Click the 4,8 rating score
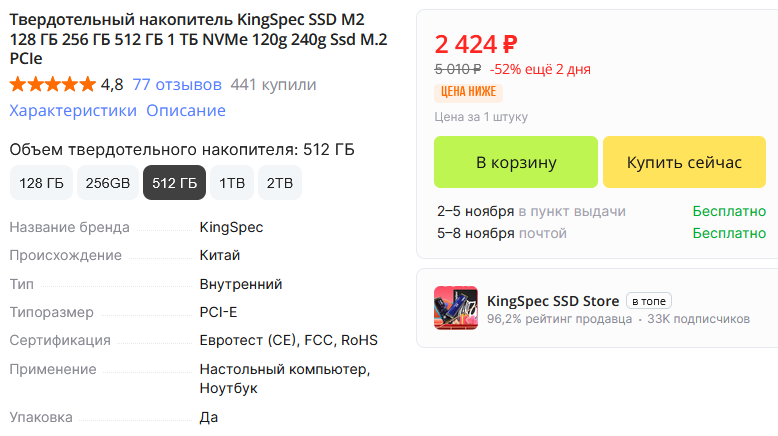Viewport: 778px width, 436px height. pyautogui.click(x=112, y=84)
